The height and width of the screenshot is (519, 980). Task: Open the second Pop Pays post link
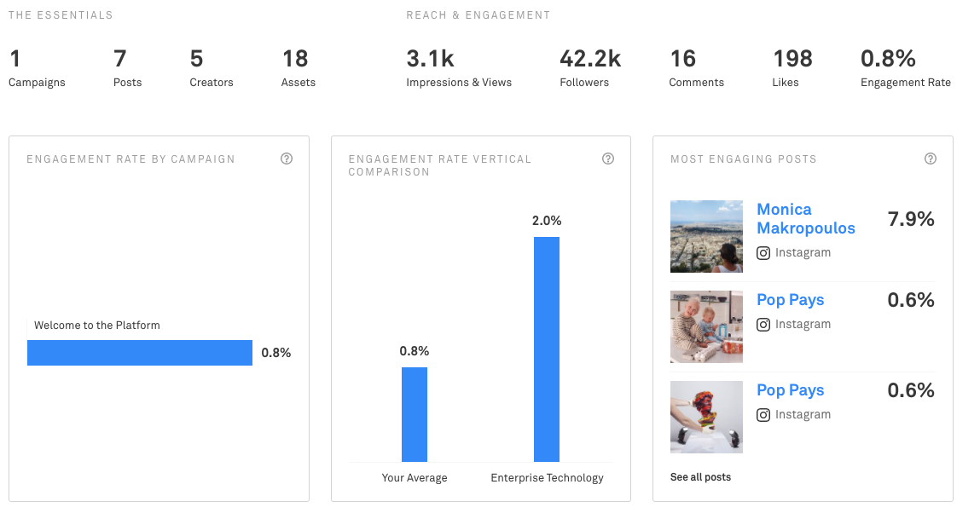click(790, 390)
